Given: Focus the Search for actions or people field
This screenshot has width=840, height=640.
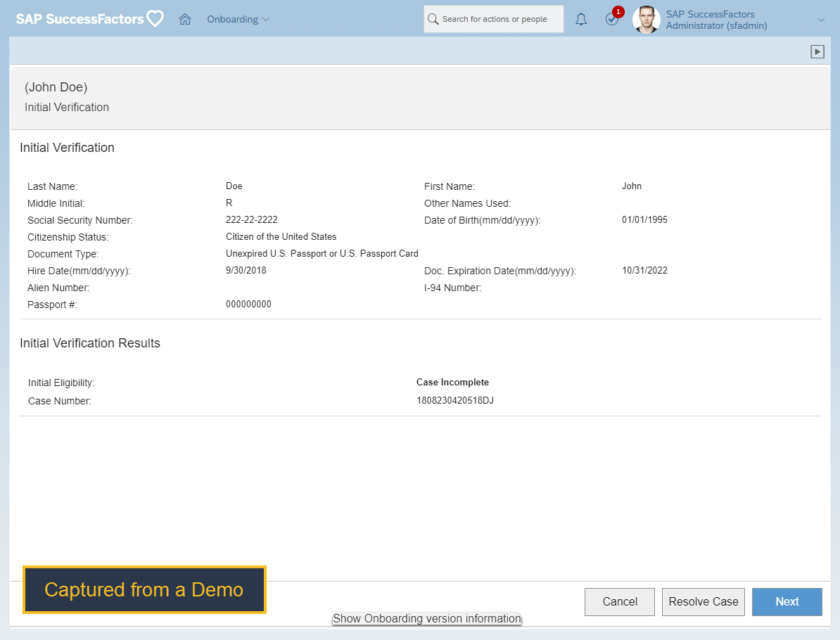Looking at the screenshot, I should pyautogui.click(x=493, y=19).
